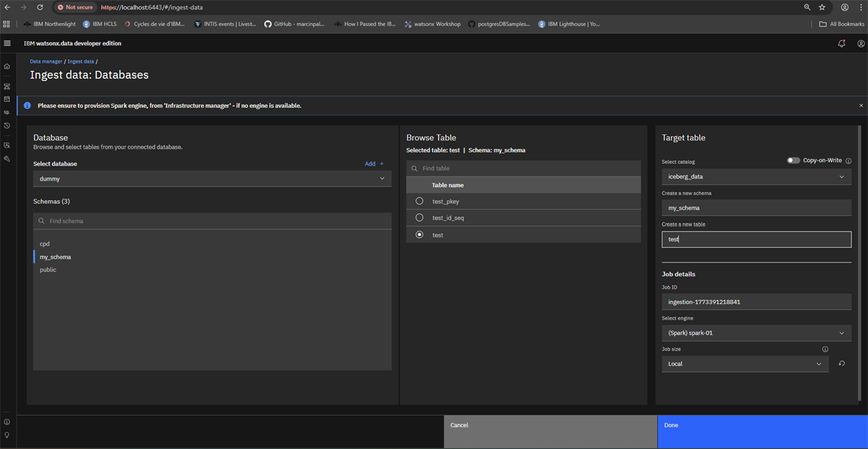The image size is (868, 449).
Task: Click the Cancel button
Action: coord(550,432)
